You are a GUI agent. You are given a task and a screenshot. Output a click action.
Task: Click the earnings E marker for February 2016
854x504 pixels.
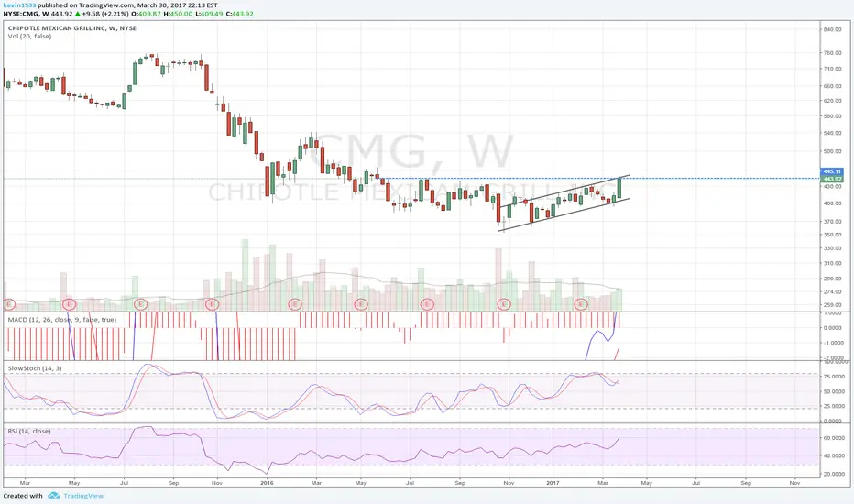click(x=295, y=304)
